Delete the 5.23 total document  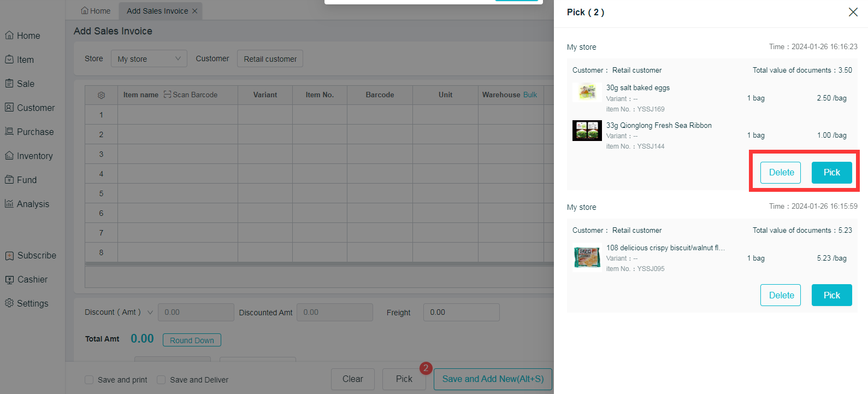tap(780, 295)
